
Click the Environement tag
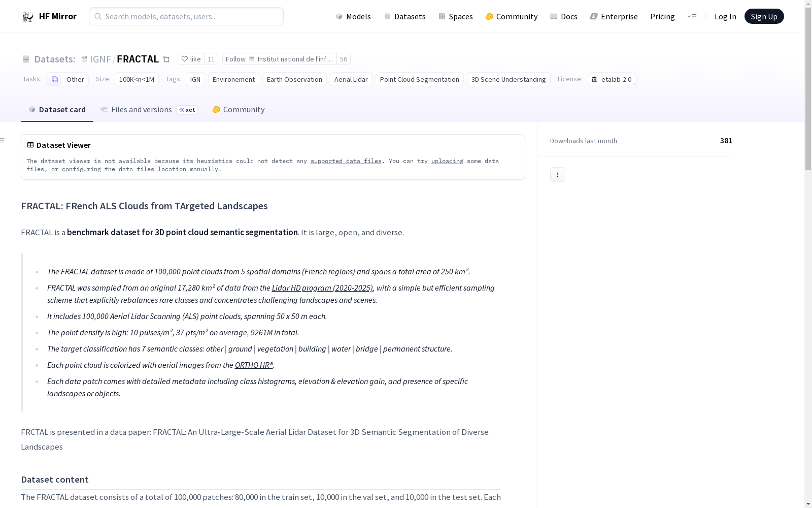233,79
